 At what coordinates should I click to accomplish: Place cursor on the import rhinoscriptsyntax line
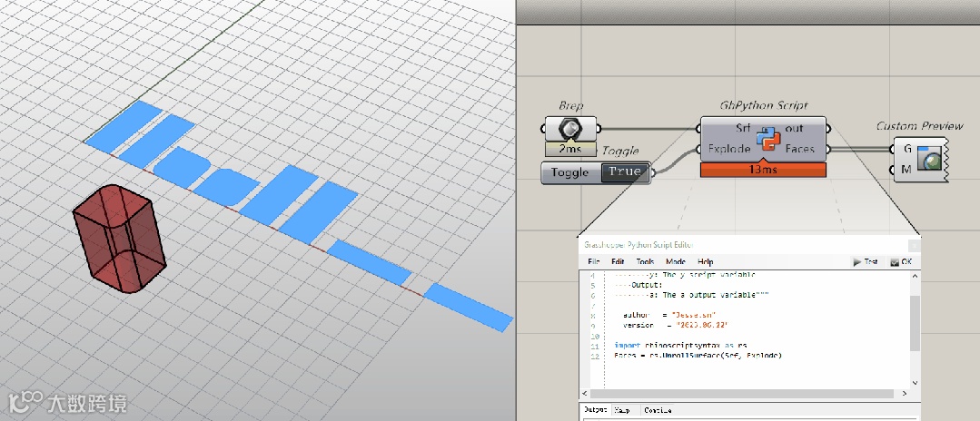point(680,346)
